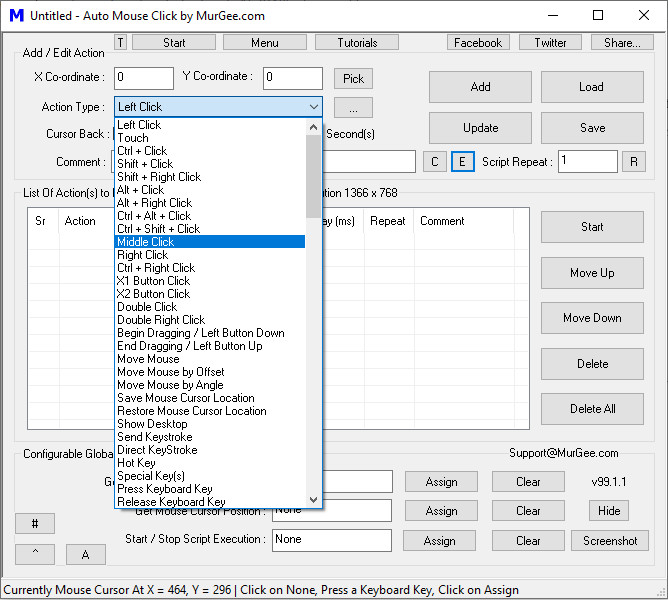Click the # button at bottom left
Viewport: 668px width, 600px height.
point(35,523)
